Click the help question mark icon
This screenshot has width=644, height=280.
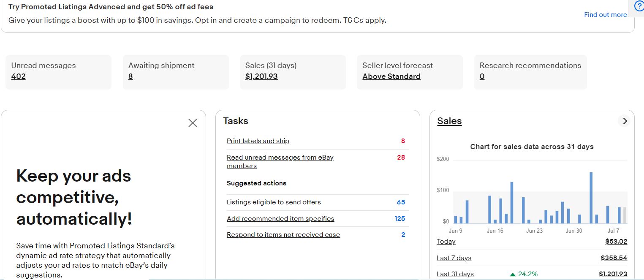(639, 7)
